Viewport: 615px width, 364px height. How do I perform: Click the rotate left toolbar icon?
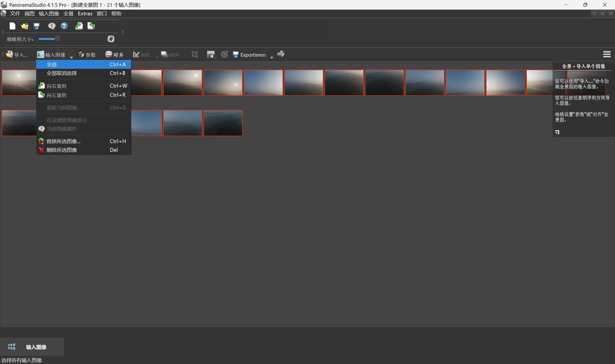click(x=91, y=26)
